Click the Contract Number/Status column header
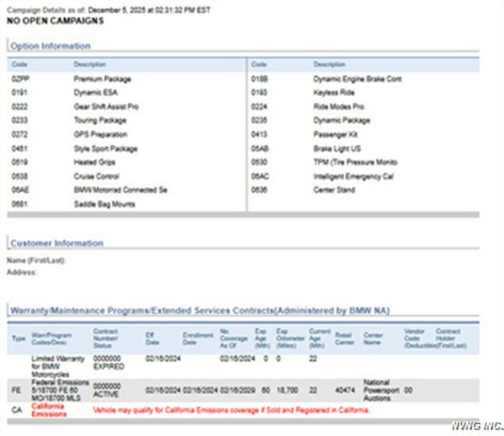This screenshot has height=436, width=504. [105, 338]
